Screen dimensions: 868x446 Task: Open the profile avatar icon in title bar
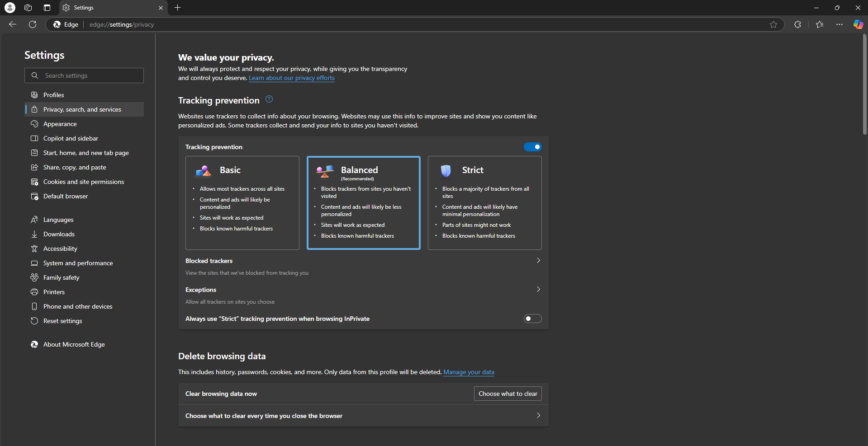(x=10, y=8)
